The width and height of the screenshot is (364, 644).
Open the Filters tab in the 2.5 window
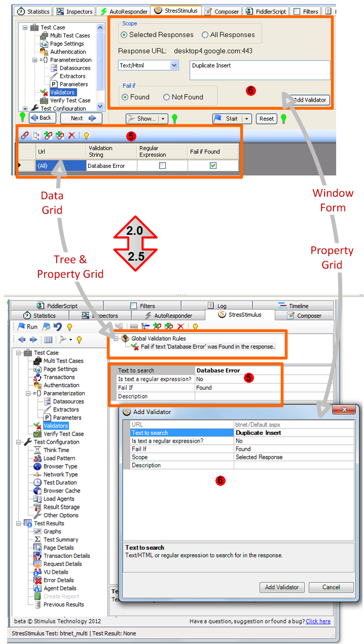[142, 306]
